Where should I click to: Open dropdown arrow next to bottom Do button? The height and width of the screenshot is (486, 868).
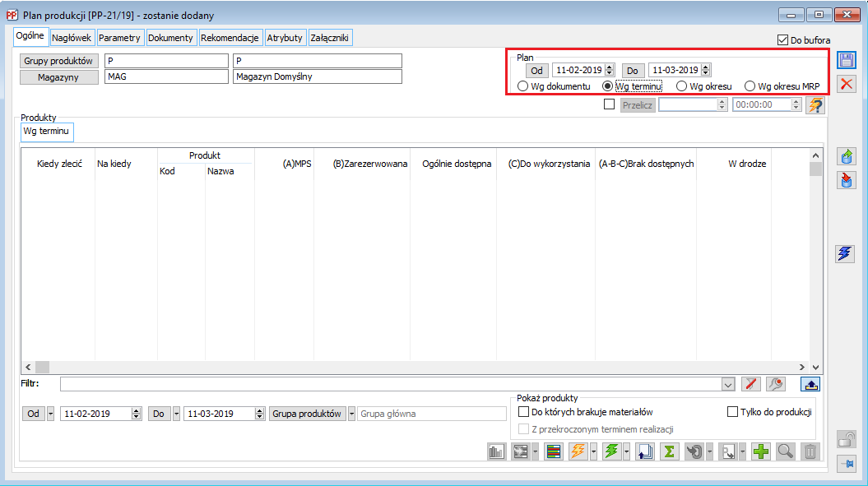click(177, 414)
